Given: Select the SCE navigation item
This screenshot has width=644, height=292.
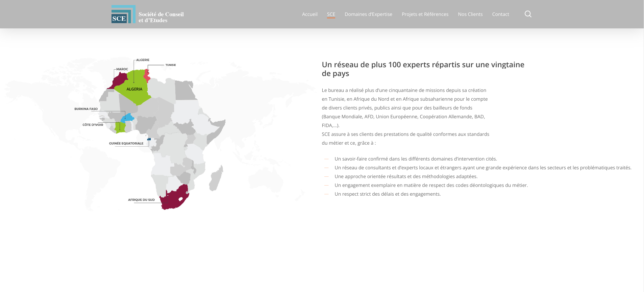Looking at the screenshot, I should coord(331,14).
